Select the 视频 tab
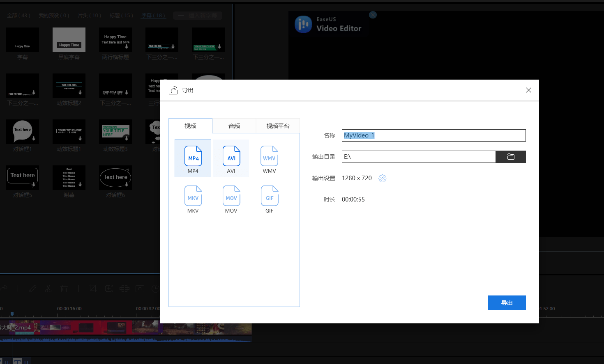This screenshot has height=364, width=604. coord(190,126)
